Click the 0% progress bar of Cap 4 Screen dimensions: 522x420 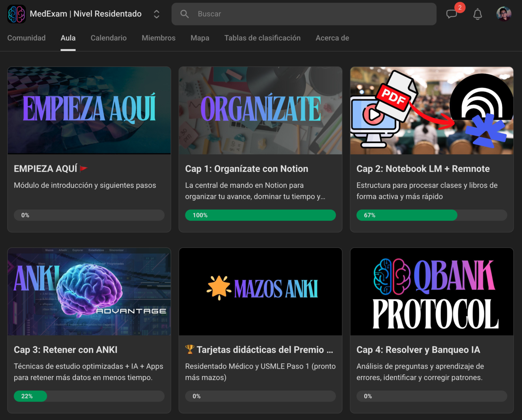(x=432, y=396)
